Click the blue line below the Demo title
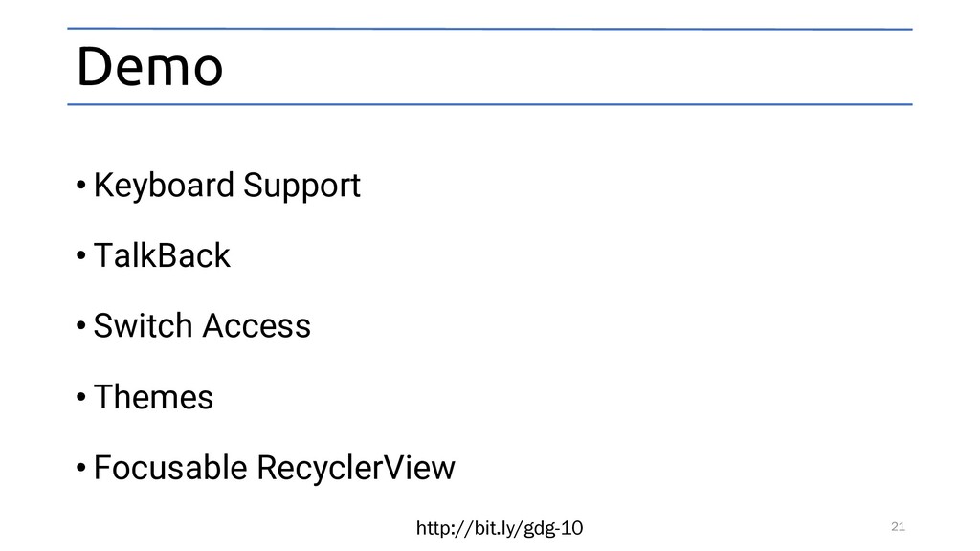 pos(490,104)
